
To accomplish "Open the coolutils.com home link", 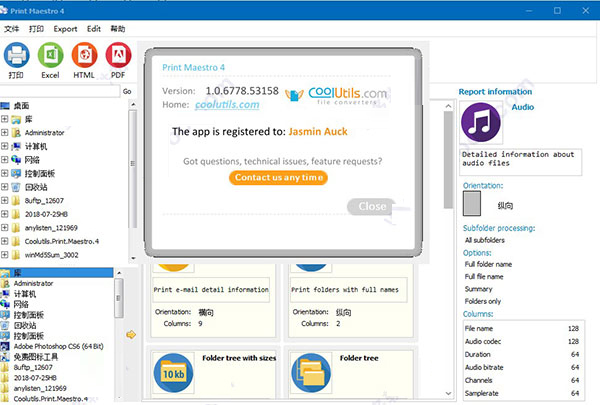I will click(227, 105).
